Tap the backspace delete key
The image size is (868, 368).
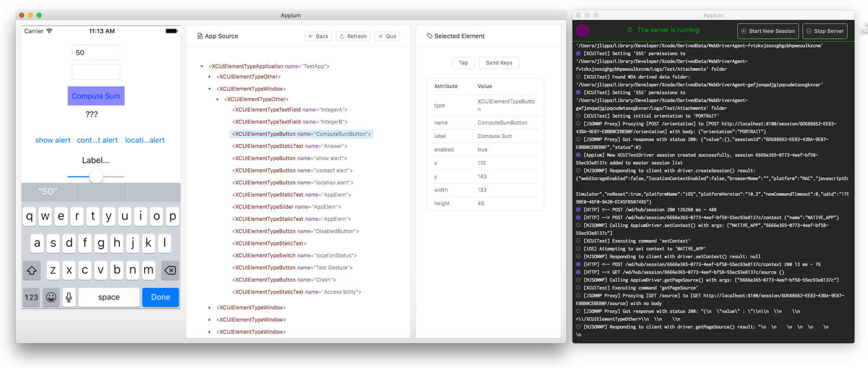point(170,270)
